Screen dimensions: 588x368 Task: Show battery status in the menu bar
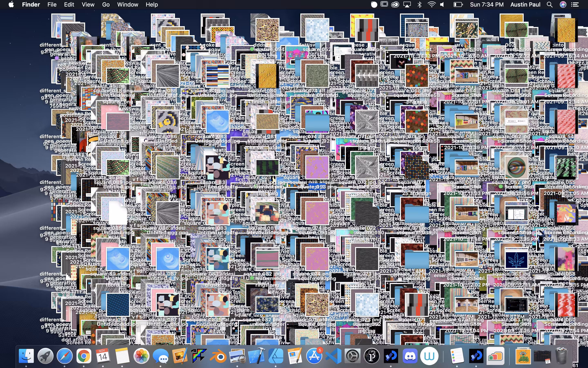458,4
